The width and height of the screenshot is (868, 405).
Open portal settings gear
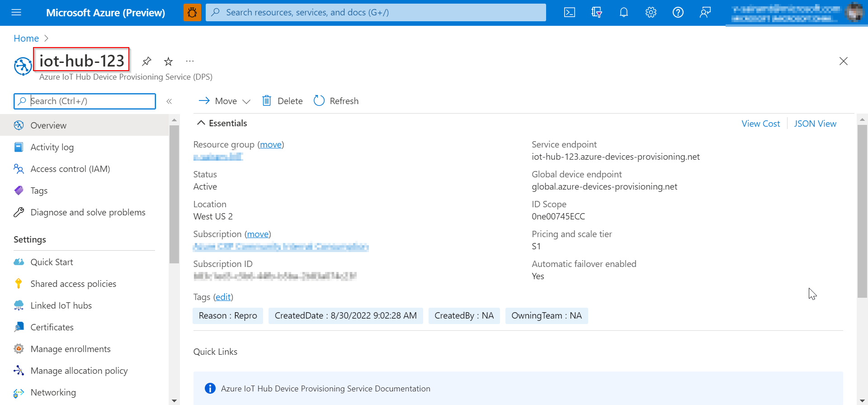coord(651,12)
